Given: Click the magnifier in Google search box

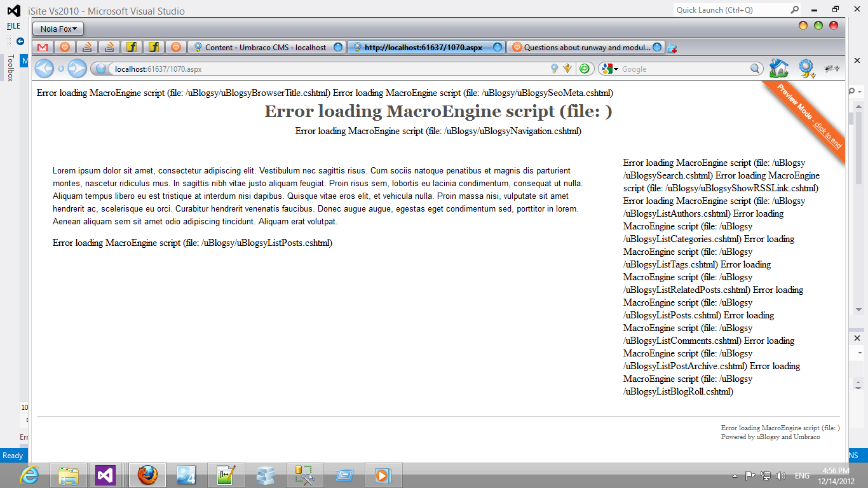Looking at the screenshot, I should point(755,69).
